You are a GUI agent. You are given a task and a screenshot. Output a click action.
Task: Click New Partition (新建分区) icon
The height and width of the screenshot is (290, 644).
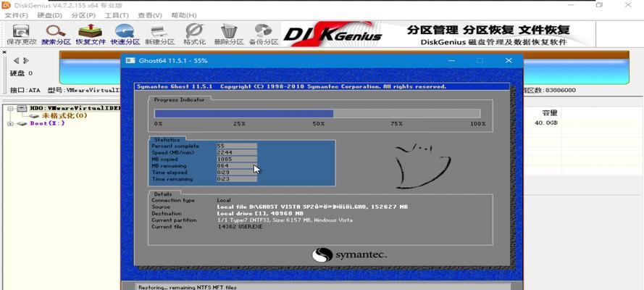(x=159, y=35)
